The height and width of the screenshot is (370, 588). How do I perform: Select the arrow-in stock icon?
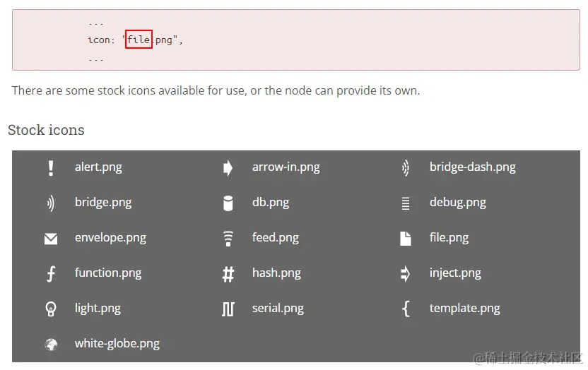(228, 168)
